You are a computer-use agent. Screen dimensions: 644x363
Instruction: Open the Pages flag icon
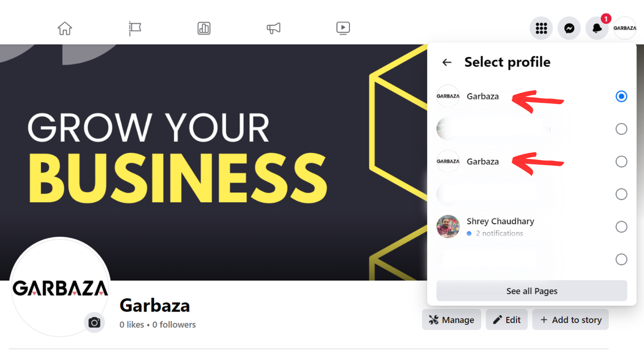click(x=135, y=28)
